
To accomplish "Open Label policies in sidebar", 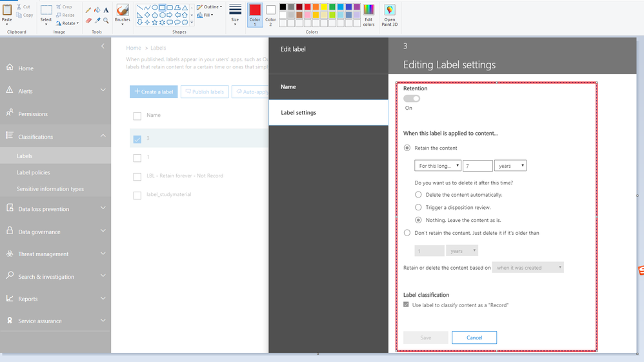I will point(34,172).
